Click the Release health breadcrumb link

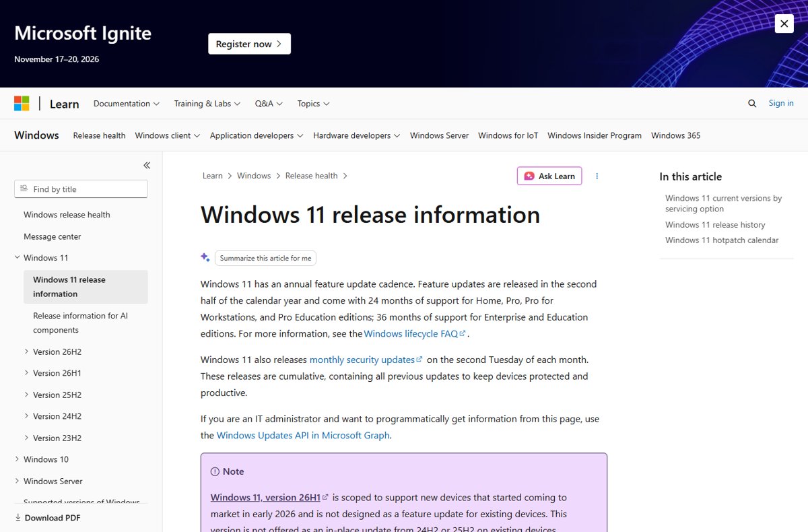pyautogui.click(x=311, y=176)
